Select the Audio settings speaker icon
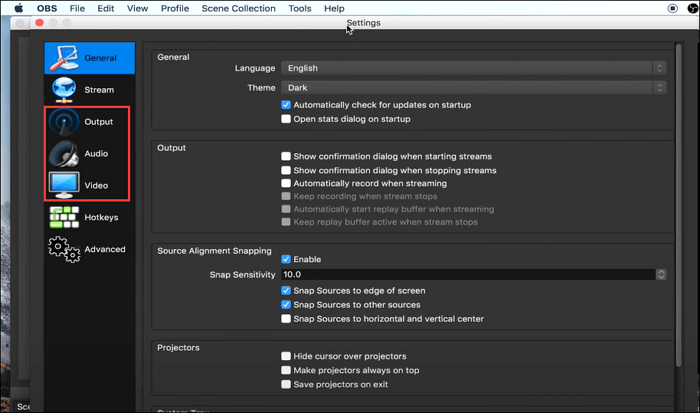700x413 pixels. 64,154
